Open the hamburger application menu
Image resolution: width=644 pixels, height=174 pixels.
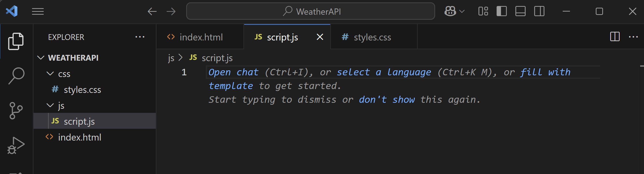(38, 12)
